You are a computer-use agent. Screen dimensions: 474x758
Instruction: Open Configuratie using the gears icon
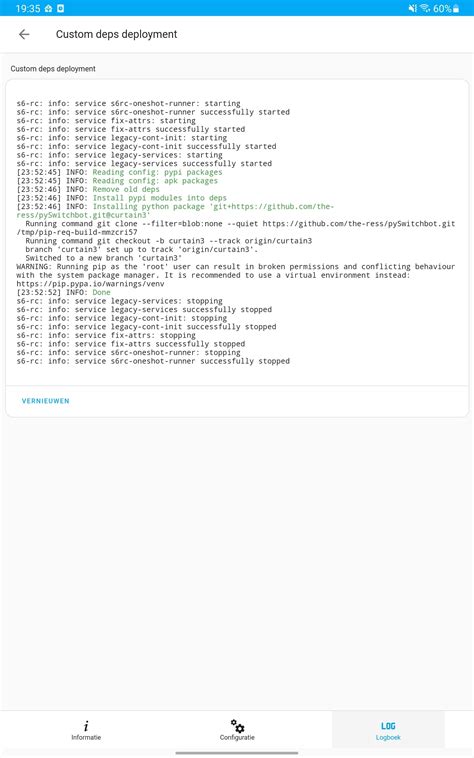237,726
